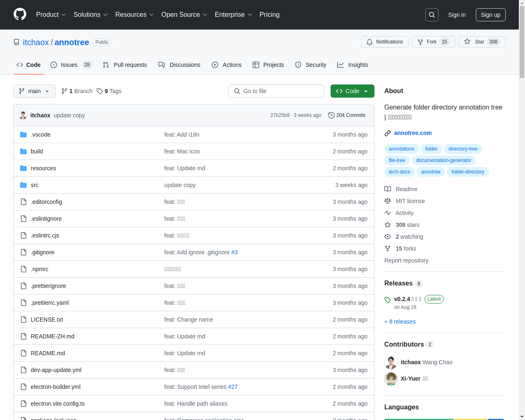Star the annotree repository

pyautogui.click(x=482, y=42)
